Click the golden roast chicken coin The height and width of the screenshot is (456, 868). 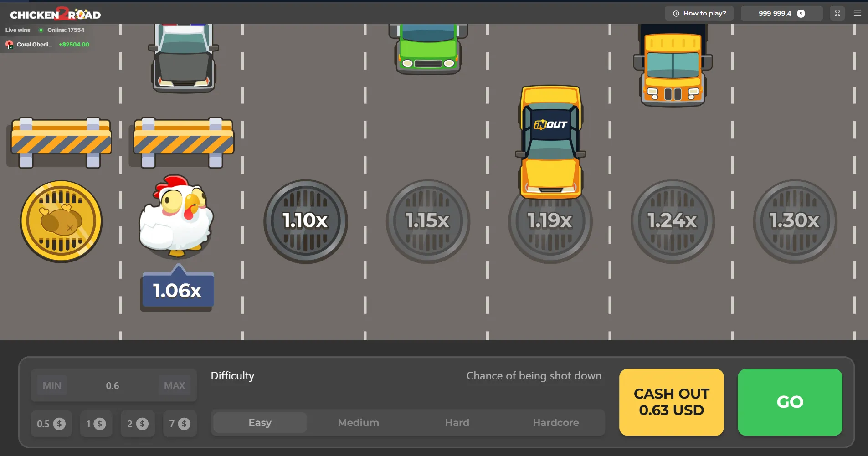pyautogui.click(x=61, y=221)
